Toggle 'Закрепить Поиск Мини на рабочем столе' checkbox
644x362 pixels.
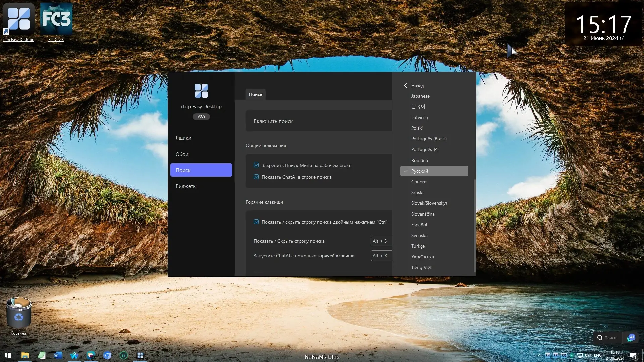pyautogui.click(x=256, y=165)
